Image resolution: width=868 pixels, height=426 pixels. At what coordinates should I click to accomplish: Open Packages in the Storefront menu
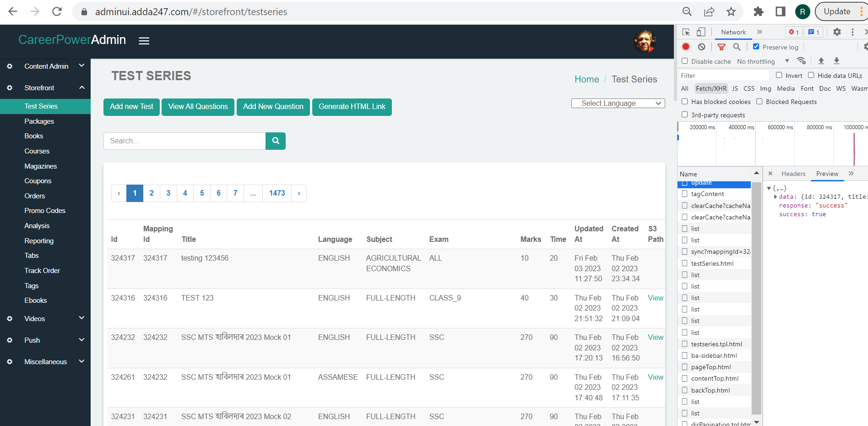coord(39,121)
